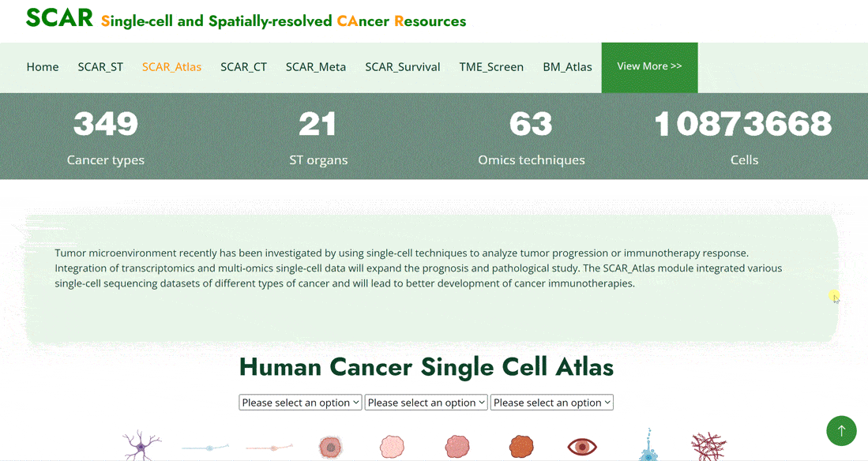
Task: Open the SCAR_Survival menu item
Action: point(403,67)
